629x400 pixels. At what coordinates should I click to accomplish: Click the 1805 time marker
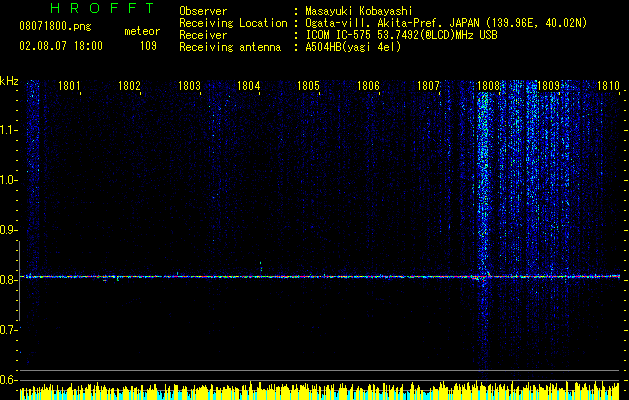[308, 86]
